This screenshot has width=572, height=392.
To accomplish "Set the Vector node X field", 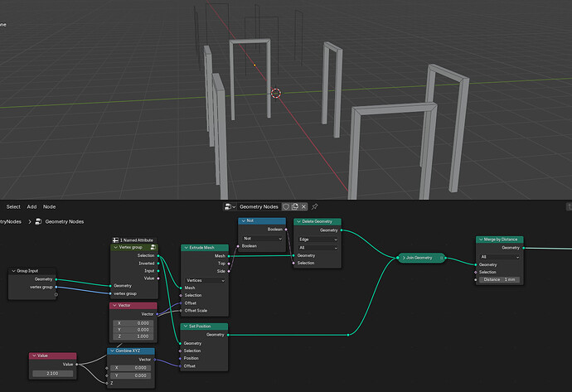I will 133,323.
